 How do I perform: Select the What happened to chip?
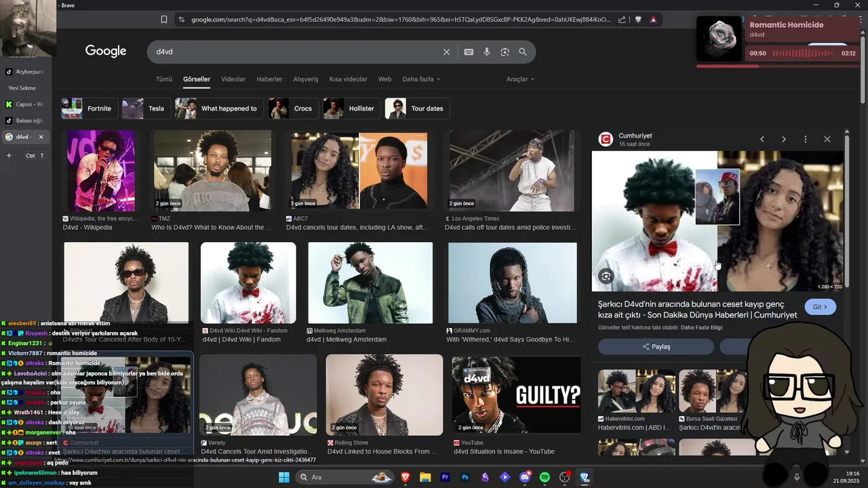tap(219, 108)
